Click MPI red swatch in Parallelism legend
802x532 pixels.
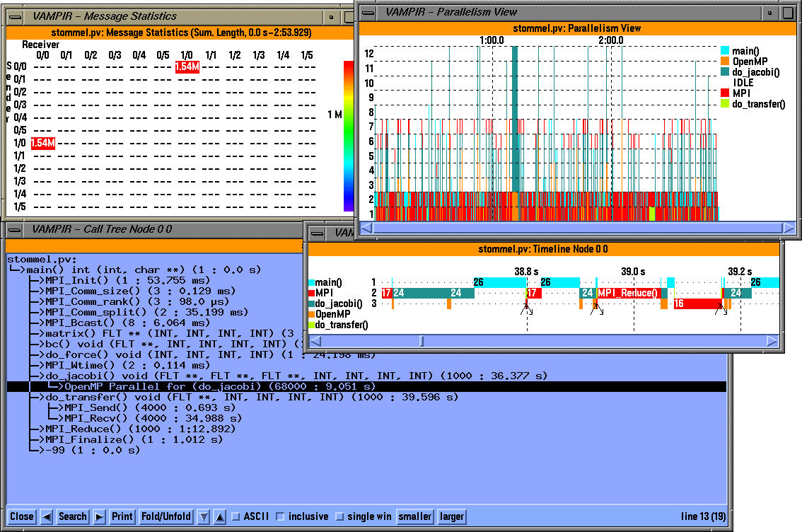(x=725, y=93)
